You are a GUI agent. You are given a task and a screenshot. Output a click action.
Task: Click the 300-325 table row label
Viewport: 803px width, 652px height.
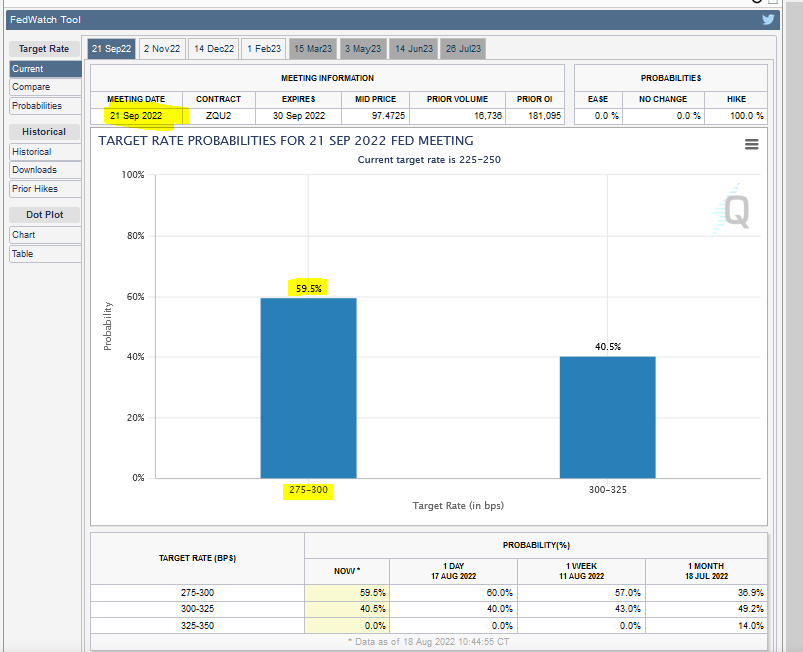197,609
